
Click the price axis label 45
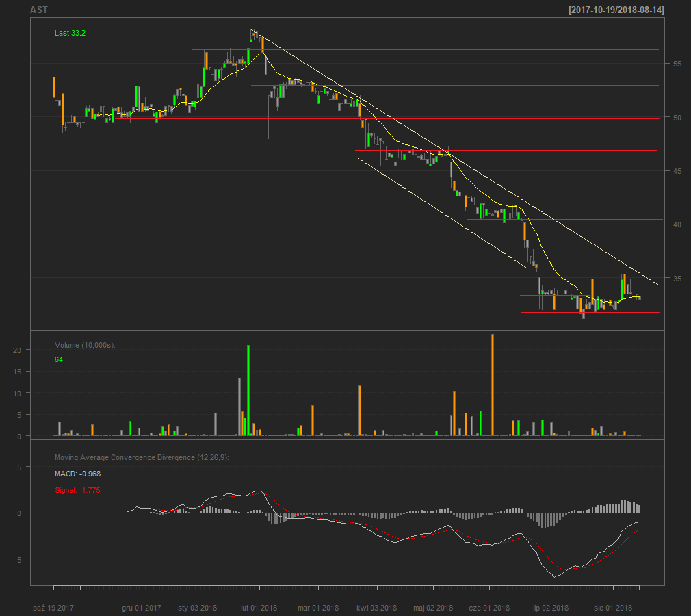tap(677, 171)
